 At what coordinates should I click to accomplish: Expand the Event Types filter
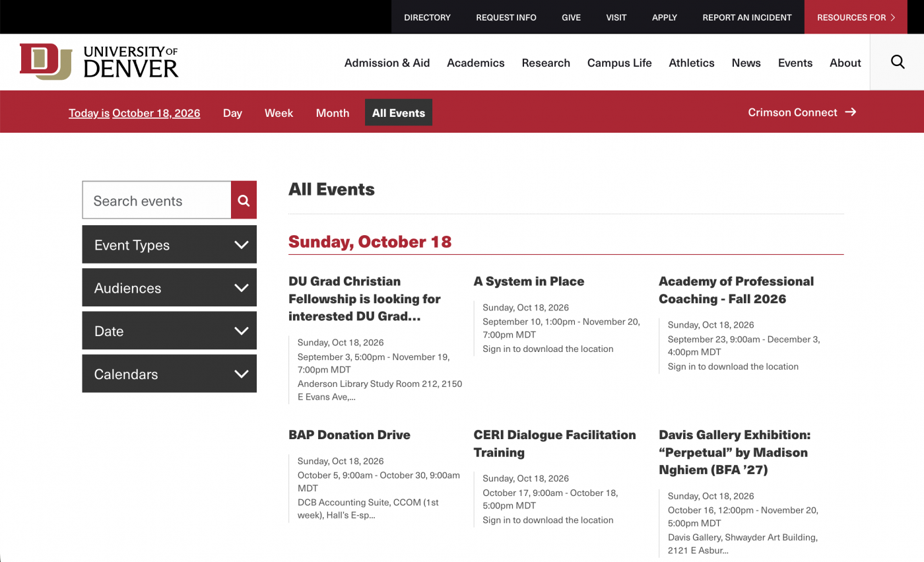pyautogui.click(x=169, y=244)
